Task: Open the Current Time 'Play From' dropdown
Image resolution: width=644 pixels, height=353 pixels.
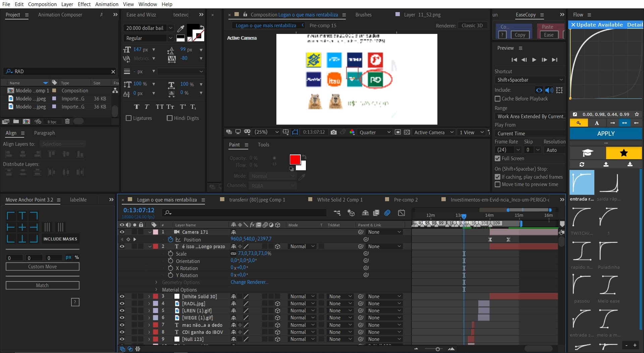Action: tap(530, 134)
